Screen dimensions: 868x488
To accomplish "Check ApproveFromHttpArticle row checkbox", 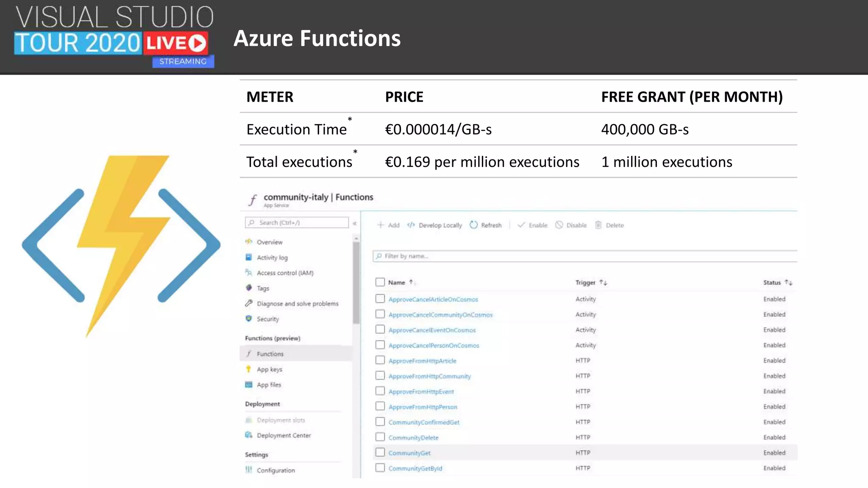I will pyautogui.click(x=380, y=360).
